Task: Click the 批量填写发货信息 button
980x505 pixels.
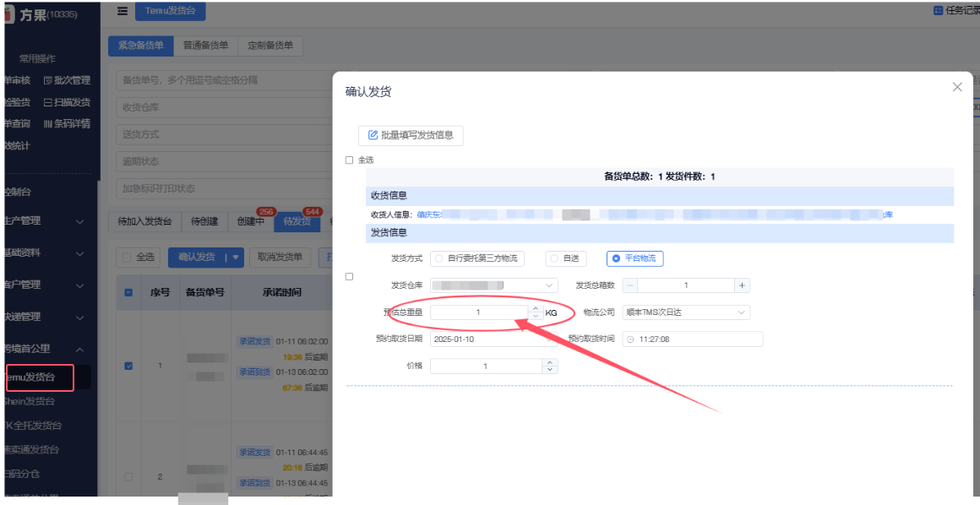Action: (411, 135)
